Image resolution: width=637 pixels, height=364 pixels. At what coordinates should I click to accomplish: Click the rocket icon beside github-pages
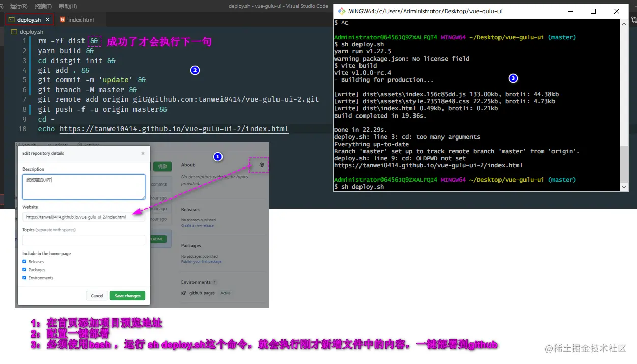point(184,293)
